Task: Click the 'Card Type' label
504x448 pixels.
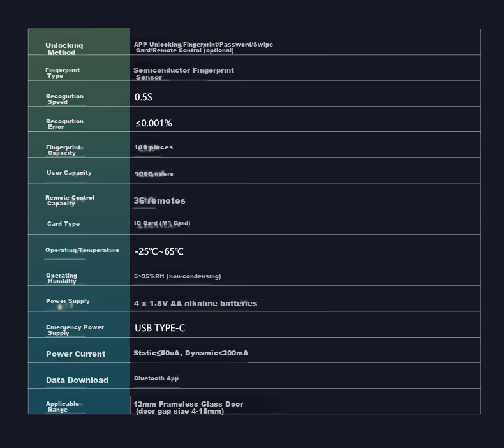Action: 63,224
